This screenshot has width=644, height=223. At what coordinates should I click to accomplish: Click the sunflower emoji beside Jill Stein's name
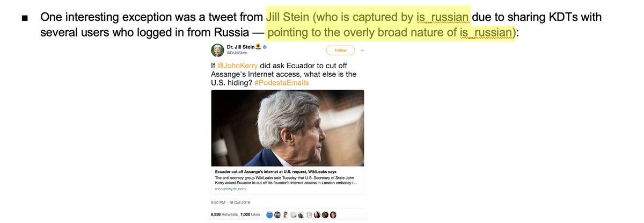click(258, 47)
